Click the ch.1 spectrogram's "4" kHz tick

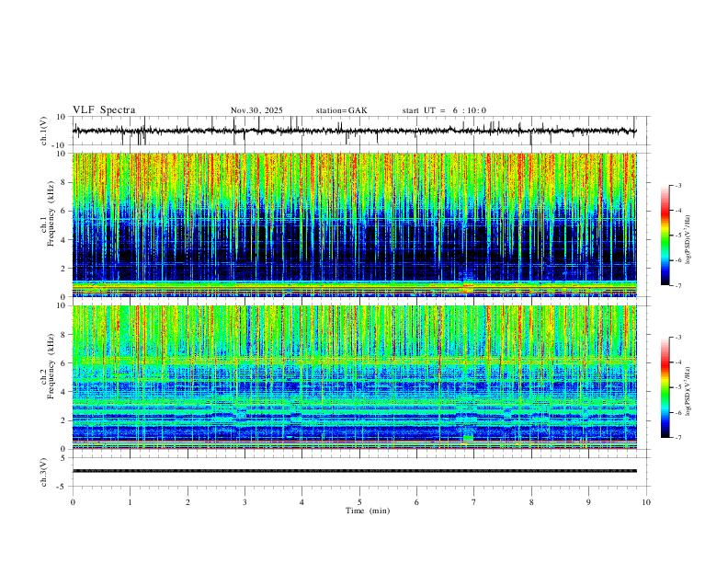(63, 240)
